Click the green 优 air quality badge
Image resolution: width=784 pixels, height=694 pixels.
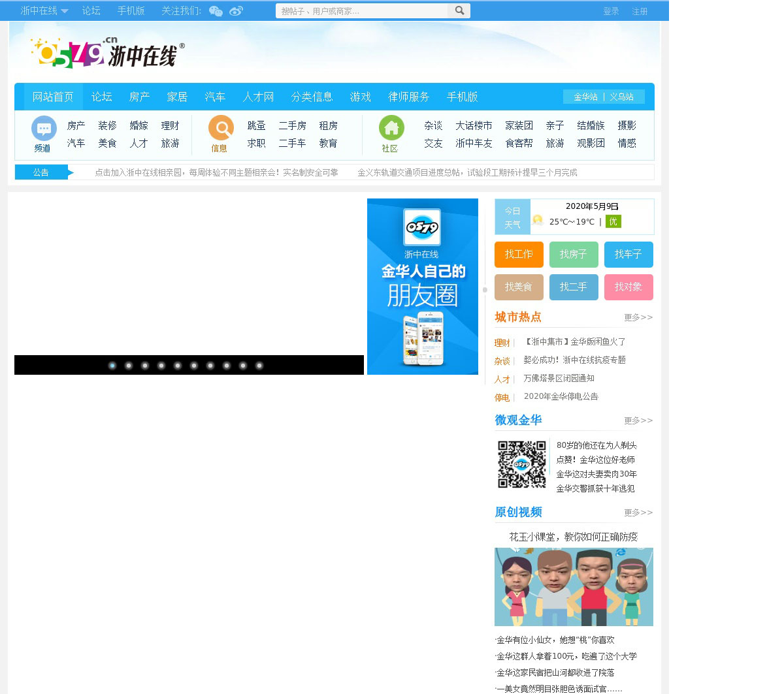coord(613,221)
